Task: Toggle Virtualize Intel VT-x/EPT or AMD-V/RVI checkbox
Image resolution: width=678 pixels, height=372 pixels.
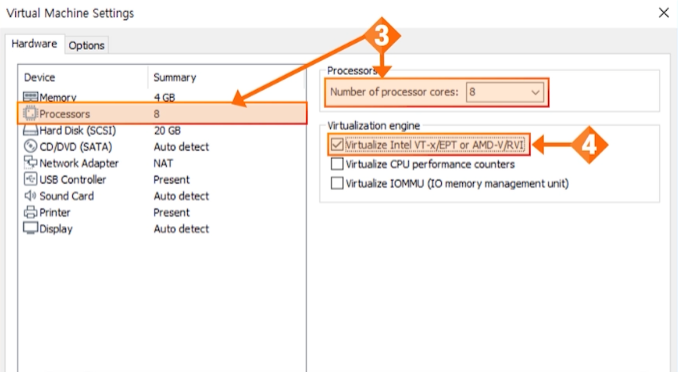Action: 337,144
